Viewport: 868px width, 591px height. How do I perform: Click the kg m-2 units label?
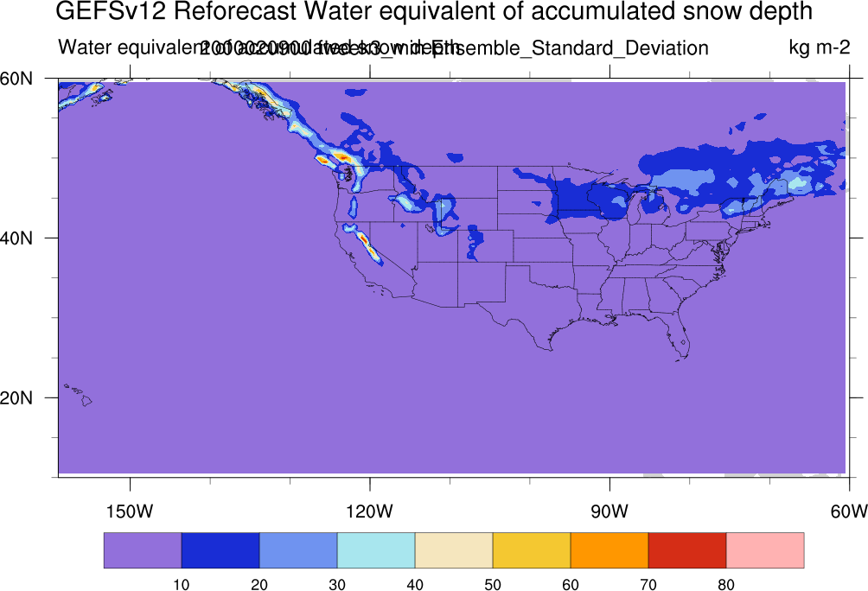[x=820, y=48]
